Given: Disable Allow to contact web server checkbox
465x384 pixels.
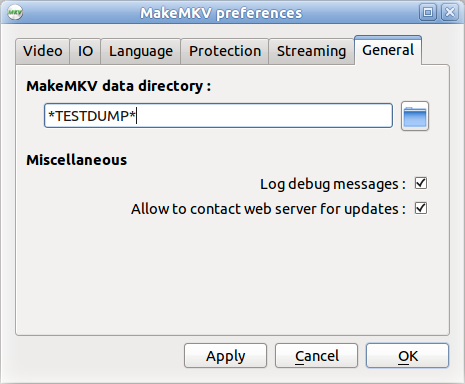Looking at the screenshot, I should 421,209.
